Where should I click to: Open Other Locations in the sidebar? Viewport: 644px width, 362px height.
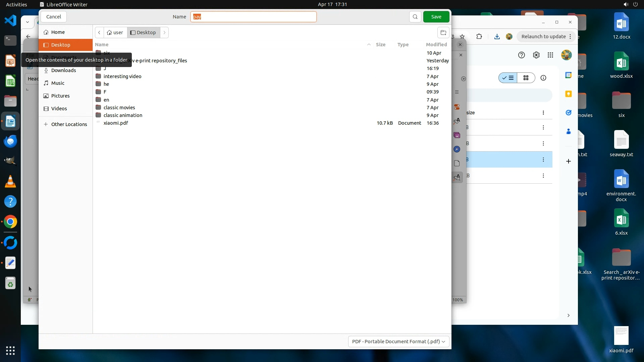point(69,124)
